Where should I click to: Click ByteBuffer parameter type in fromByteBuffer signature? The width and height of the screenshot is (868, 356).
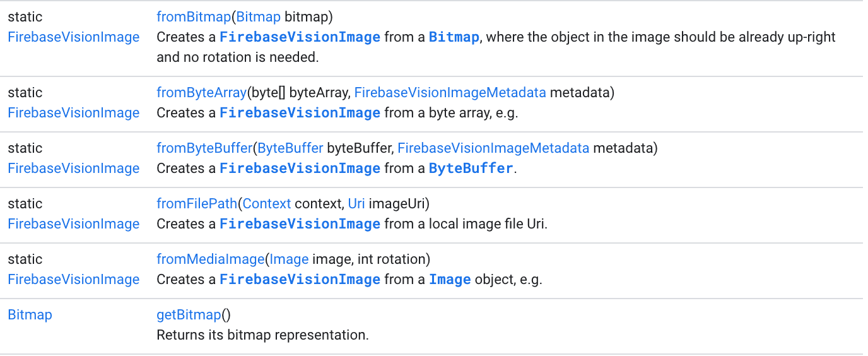coord(290,148)
